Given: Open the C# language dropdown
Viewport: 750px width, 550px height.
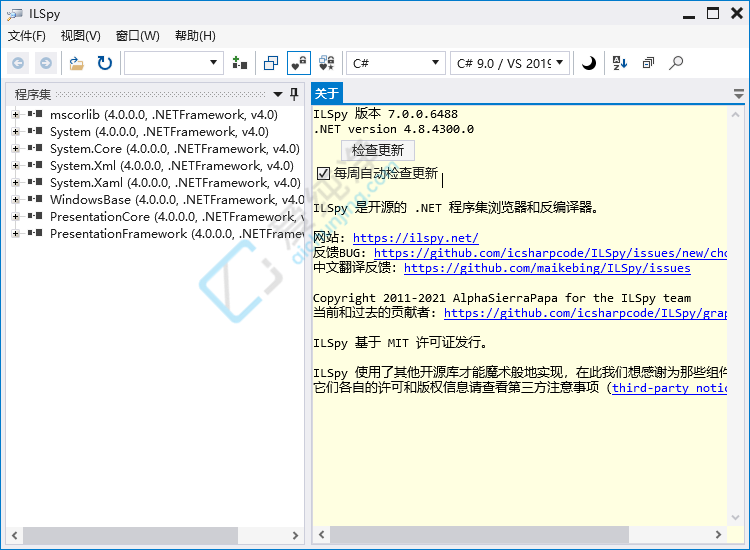Looking at the screenshot, I should click(396, 63).
